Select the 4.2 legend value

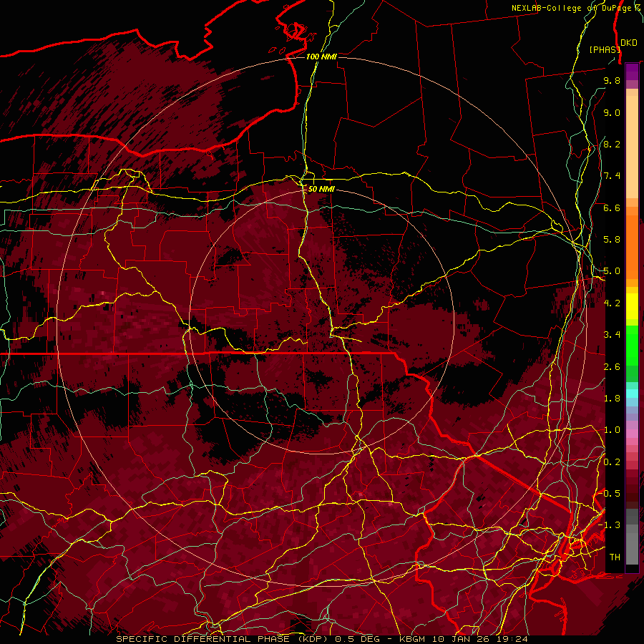coord(612,303)
